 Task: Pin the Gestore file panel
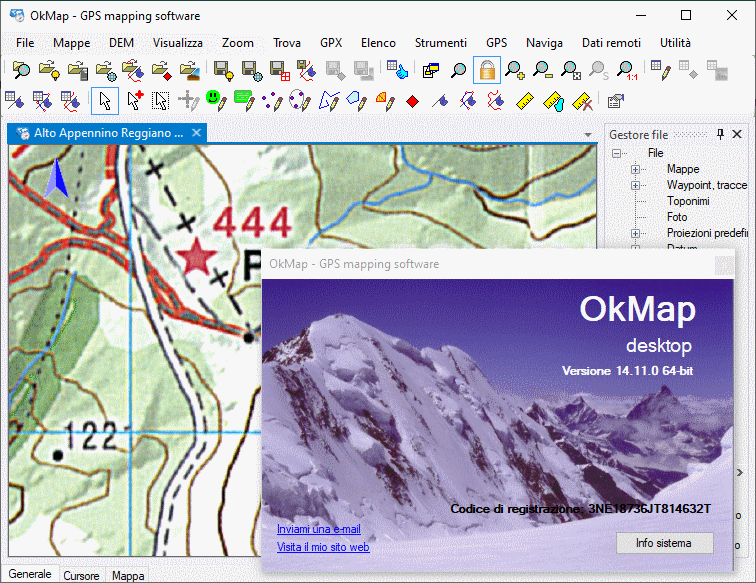[x=720, y=134]
